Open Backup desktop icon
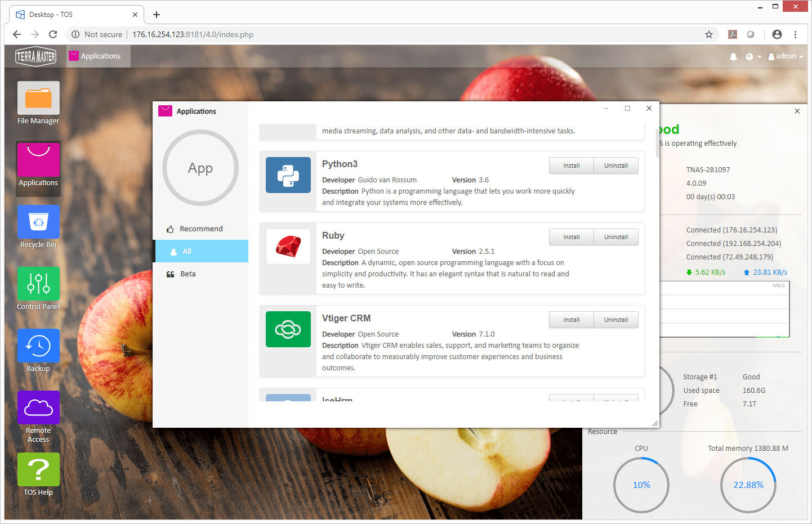The height and width of the screenshot is (524, 812). click(38, 351)
